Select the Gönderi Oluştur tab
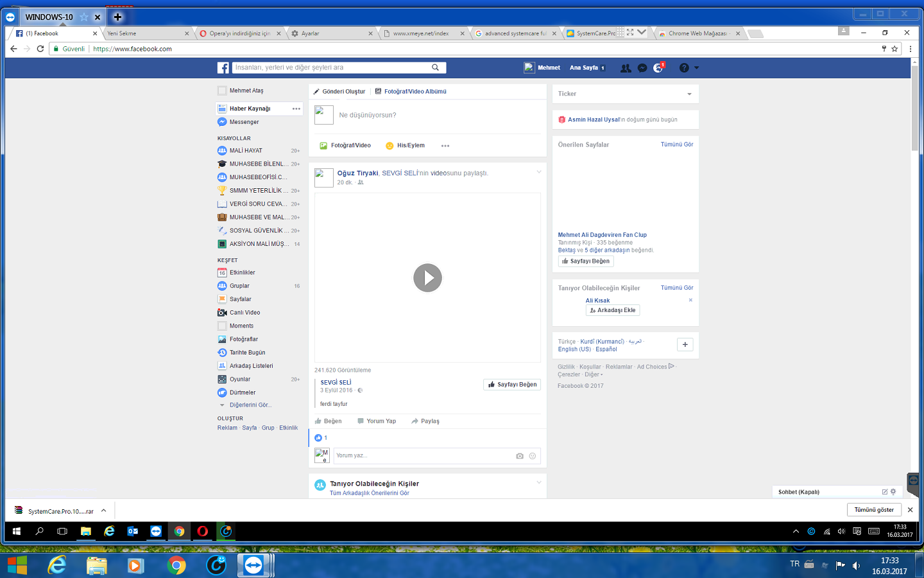The height and width of the screenshot is (578, 924). (339, 91)
